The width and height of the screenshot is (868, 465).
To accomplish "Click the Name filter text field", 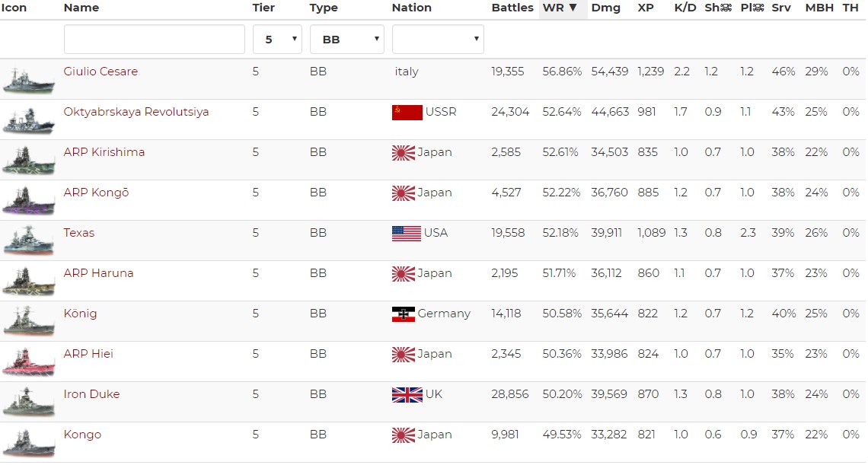I will tap(155, 40).
